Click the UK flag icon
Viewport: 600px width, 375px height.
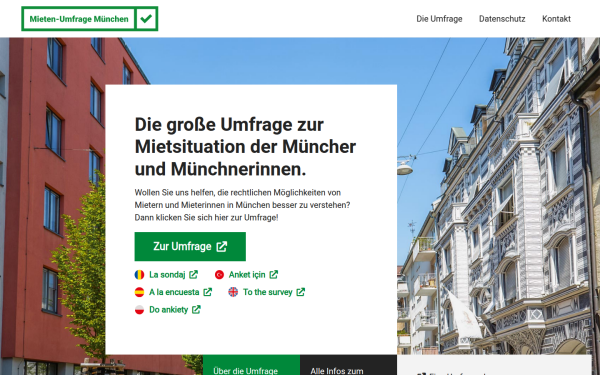pyautogui.click(x=233, y=292)
